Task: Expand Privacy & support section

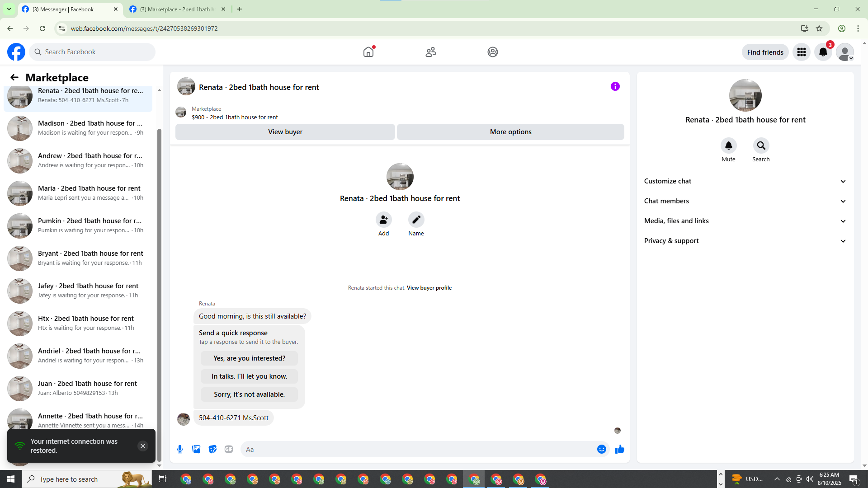Action: click(x=745, y=241)
